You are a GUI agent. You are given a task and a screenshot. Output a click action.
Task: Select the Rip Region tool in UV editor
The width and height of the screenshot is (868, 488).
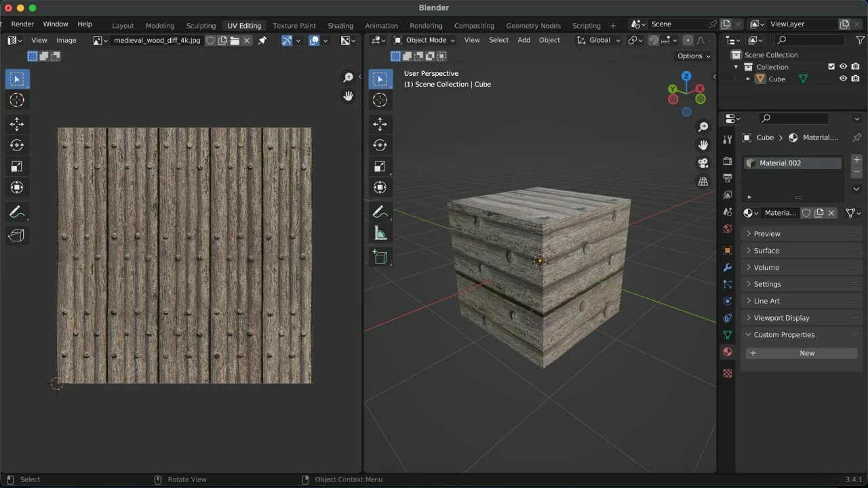click(17, 235)
